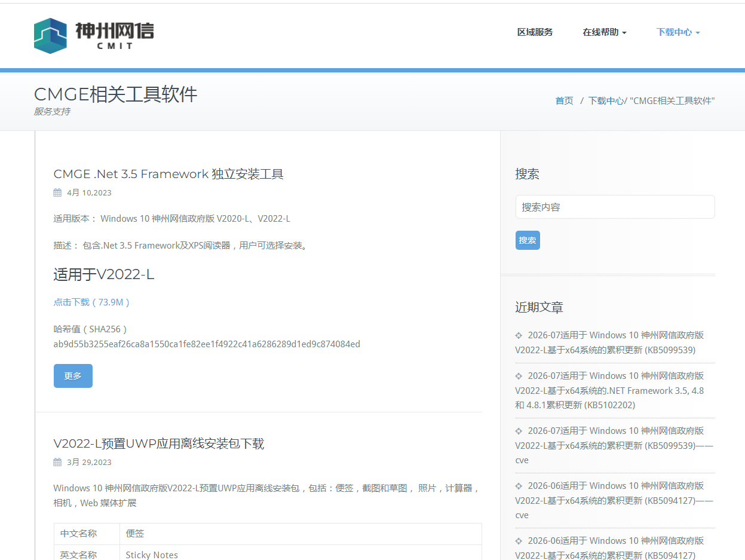Open 2026-06 KB5094127 cve article

pyautogui.click(x=614, y=500)
